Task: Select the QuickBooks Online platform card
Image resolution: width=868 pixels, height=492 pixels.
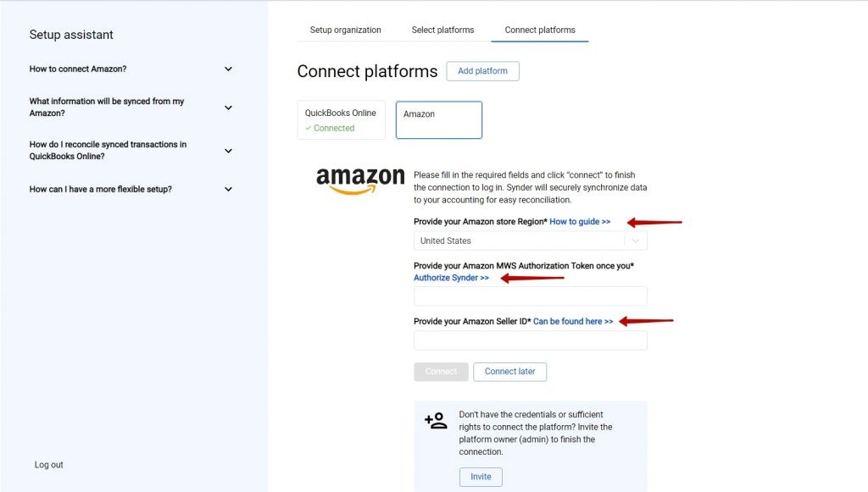Action: 341,120
